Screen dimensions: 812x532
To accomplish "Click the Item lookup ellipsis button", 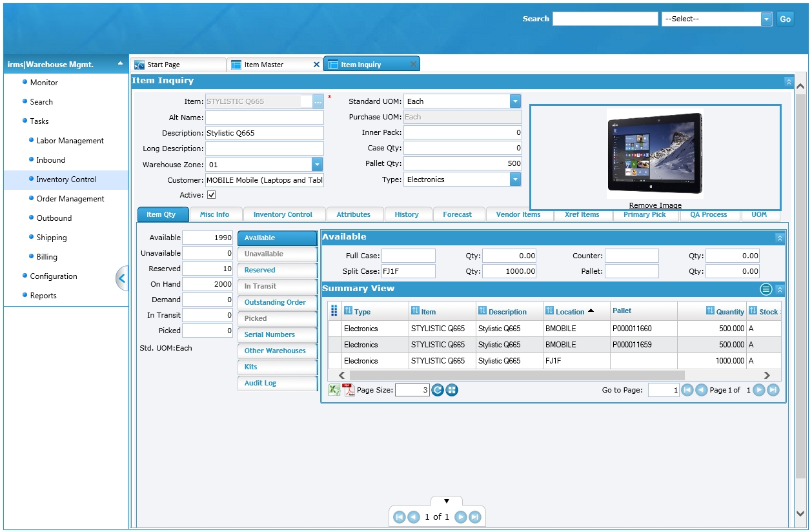I will point(318,101).
